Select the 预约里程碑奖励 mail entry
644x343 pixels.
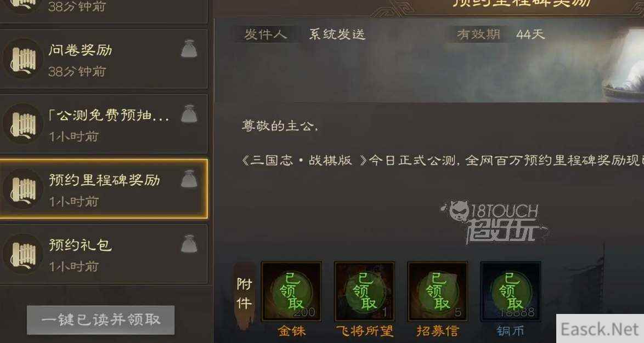point(104,188)
